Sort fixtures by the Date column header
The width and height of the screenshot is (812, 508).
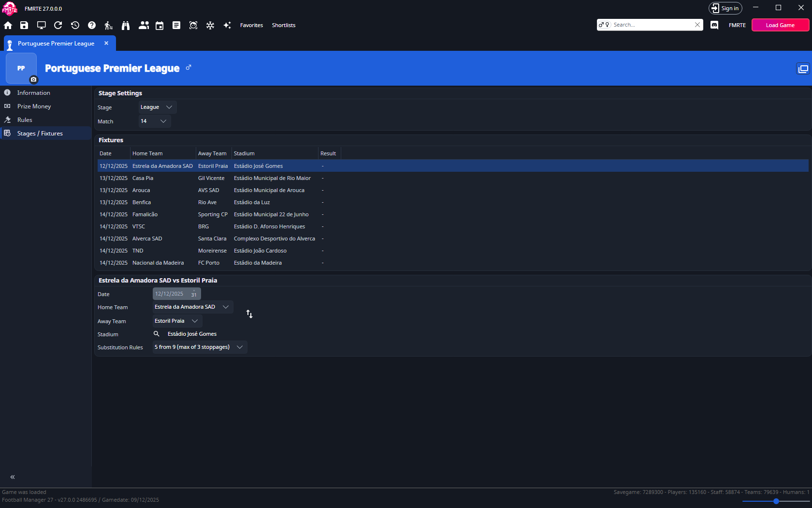click(x=114, y=153)
